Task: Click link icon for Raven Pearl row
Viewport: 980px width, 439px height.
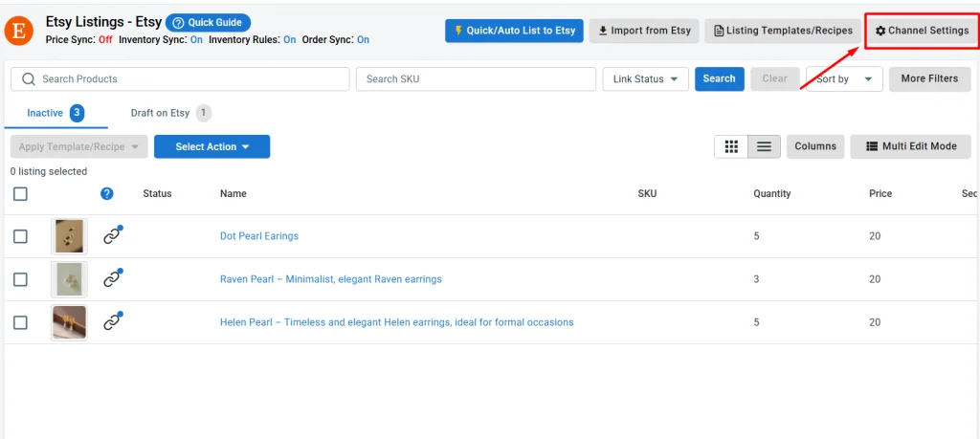Action: coord(112,279)
